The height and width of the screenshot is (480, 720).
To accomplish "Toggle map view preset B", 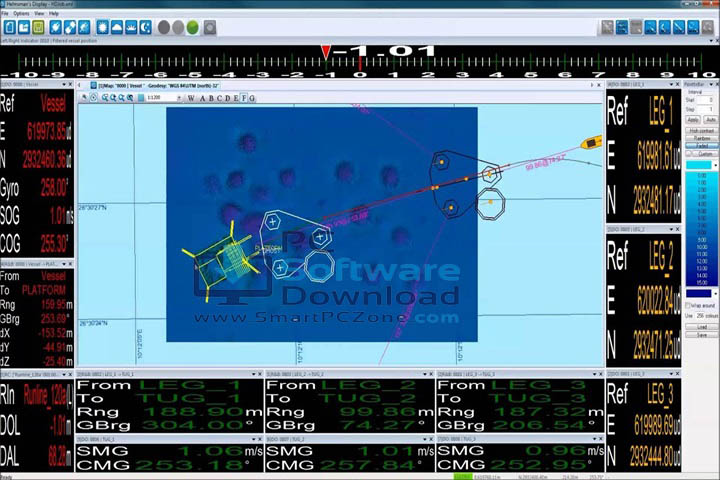I will (x=211, y=98).
